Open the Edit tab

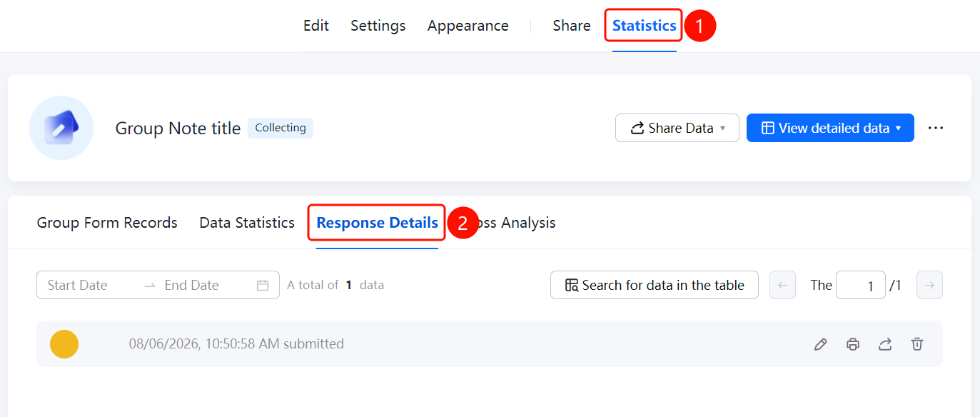316,26
